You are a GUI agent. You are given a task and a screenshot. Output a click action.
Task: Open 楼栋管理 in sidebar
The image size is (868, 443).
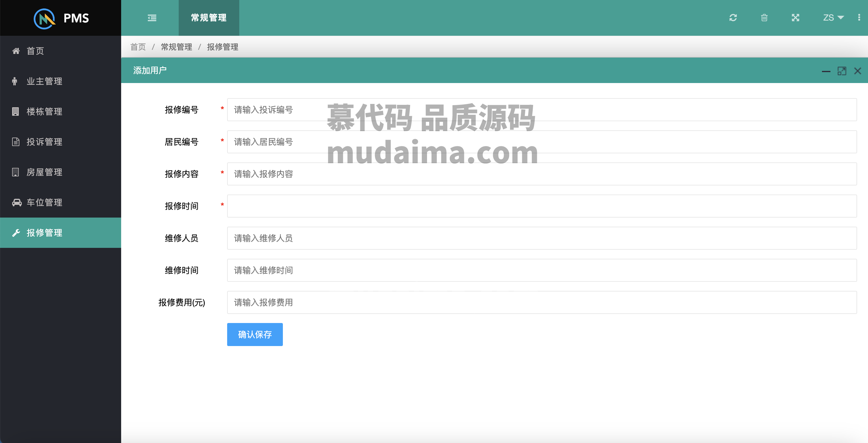coord(61,112)
